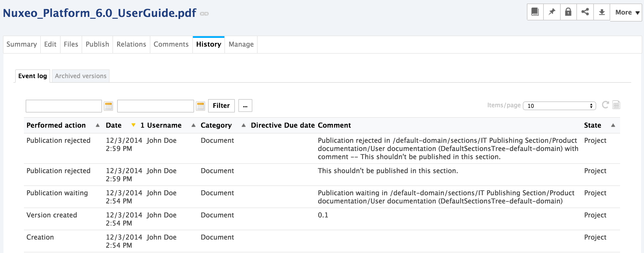
Task: Click the Username column header
Action: point(164,125)
